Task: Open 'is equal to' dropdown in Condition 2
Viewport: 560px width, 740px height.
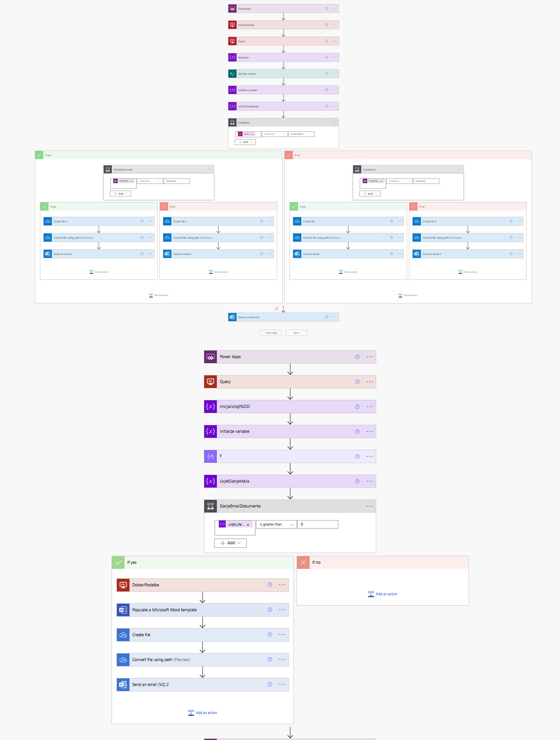Action: coord(399,181)
